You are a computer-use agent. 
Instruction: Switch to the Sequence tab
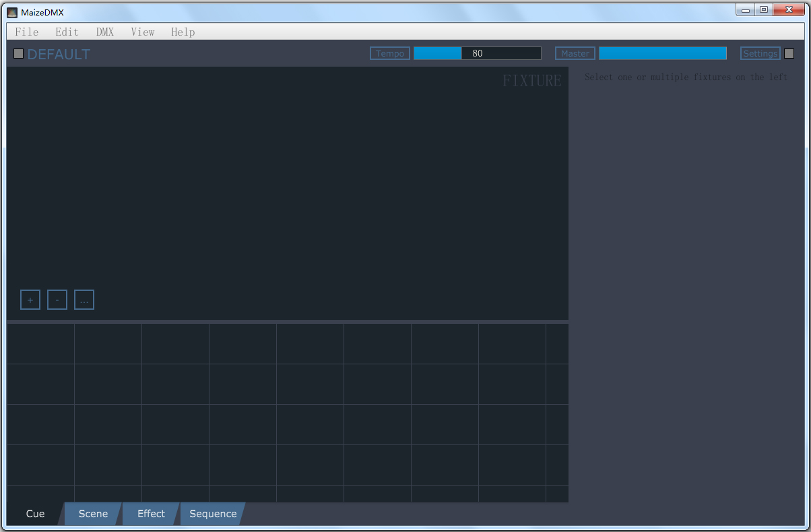[x=213, y=514]
